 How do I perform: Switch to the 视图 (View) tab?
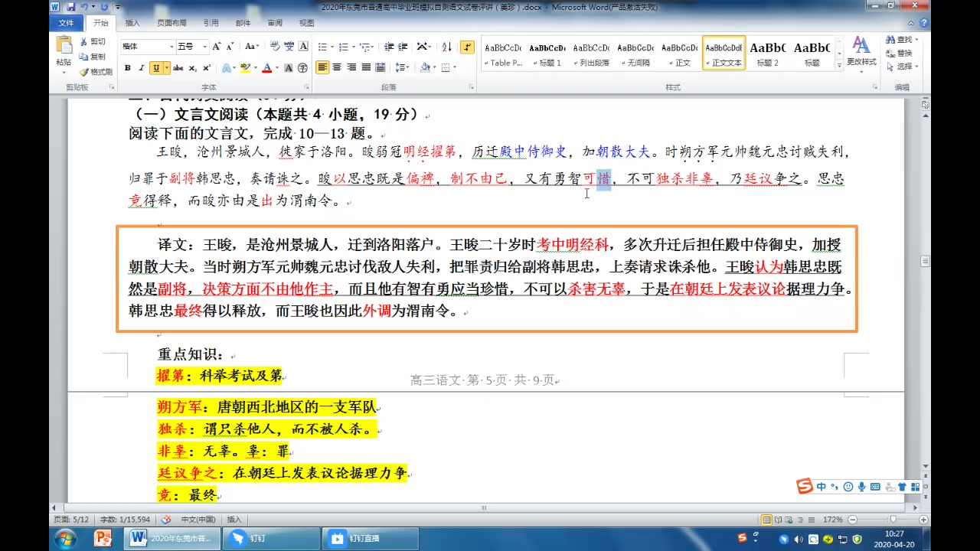[x=306, y=23]
